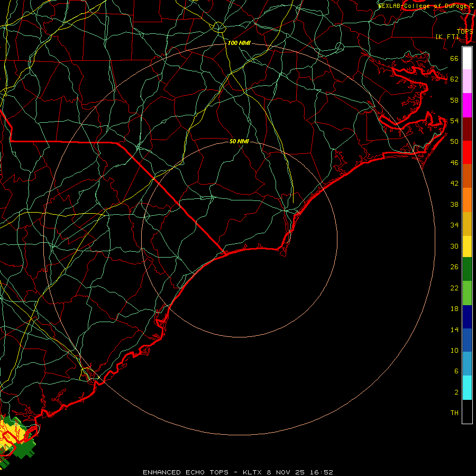Click the "100 NMI" range ring label
Viewport: 476px width, 476px height.
pos(239,43)
